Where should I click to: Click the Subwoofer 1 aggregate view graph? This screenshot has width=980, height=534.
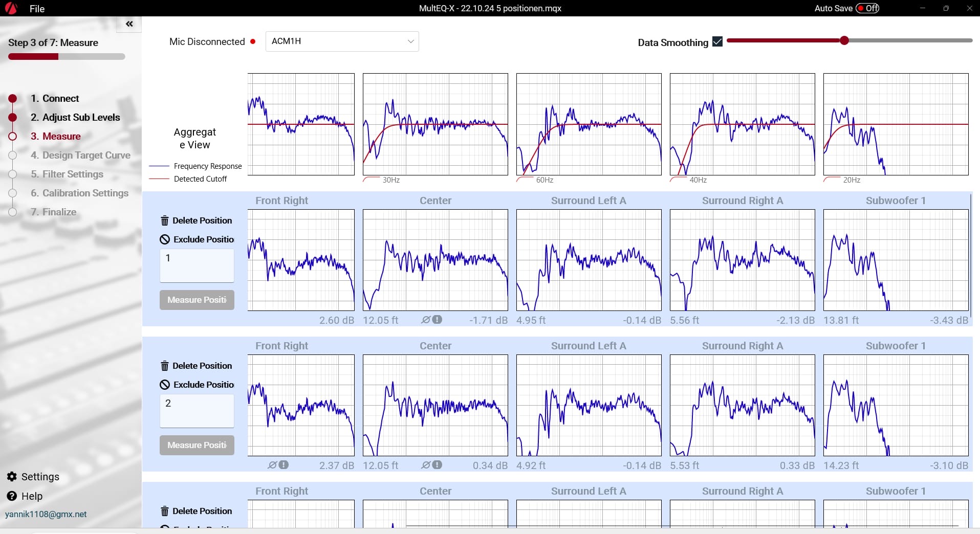pyautogui.click(x=896, y=124)
